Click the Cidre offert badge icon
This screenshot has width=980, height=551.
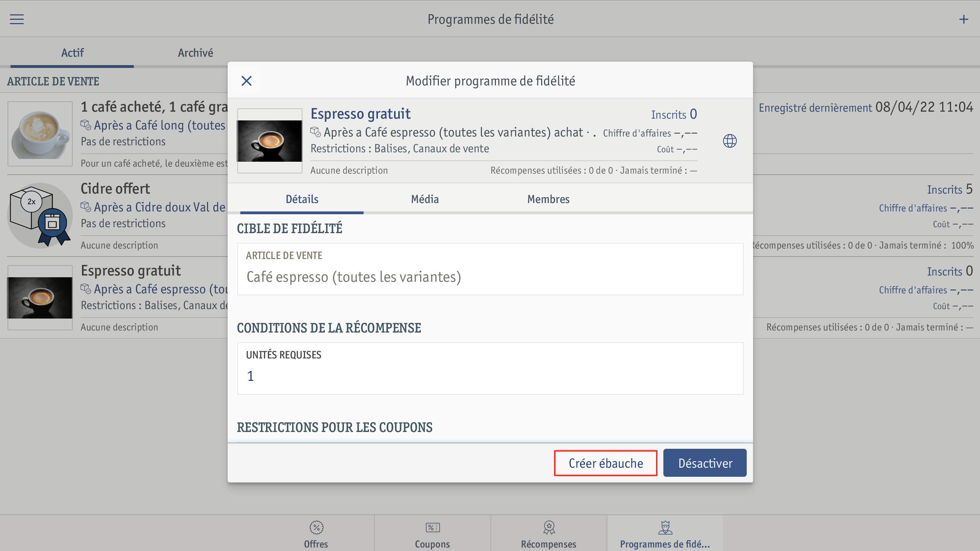click(40, 216)
